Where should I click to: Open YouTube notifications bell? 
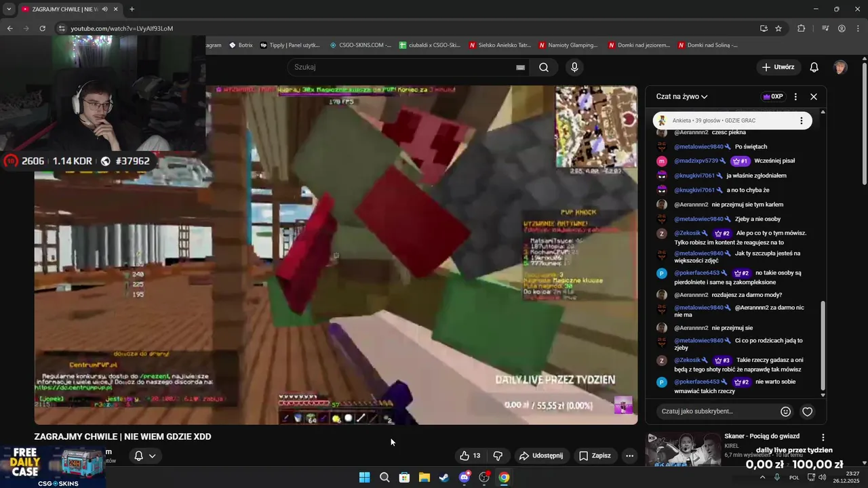[814, 67]
